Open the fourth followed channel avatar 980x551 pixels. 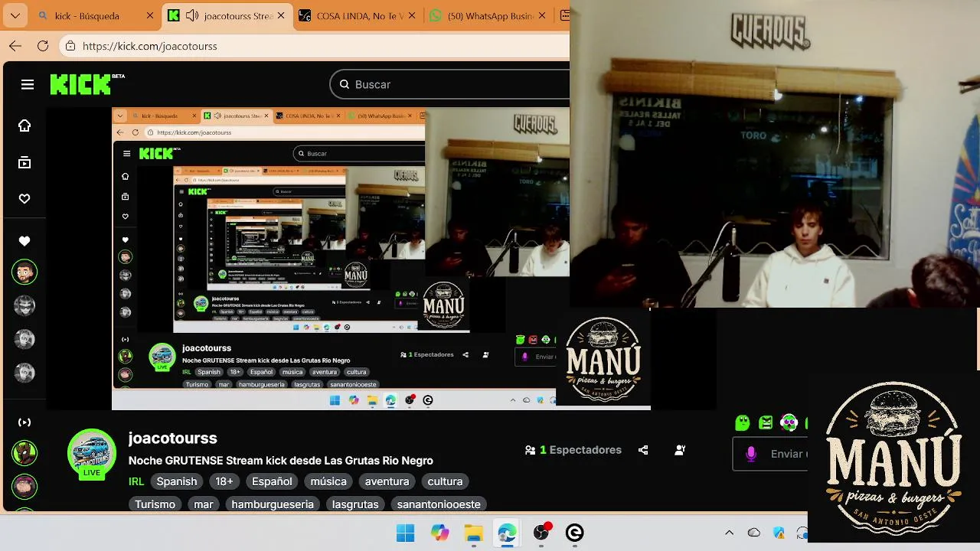pos(24,373)
